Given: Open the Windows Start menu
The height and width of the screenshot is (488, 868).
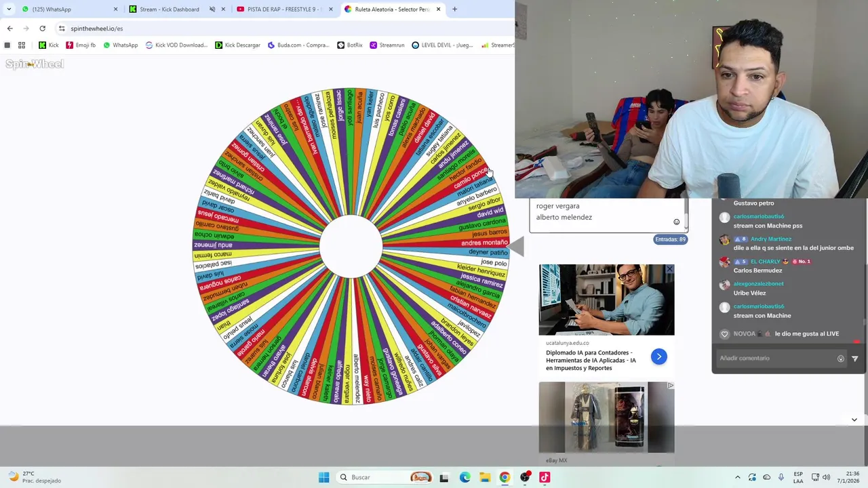Looking at the screenshot, I should click(323, 477).
